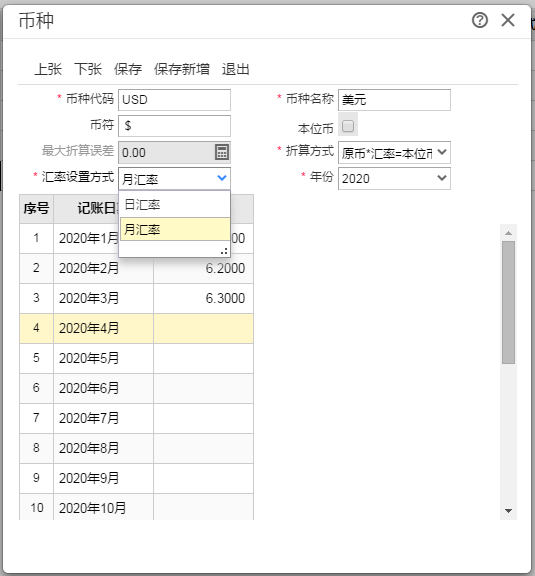Screen dimensions: 535x576
Task: Click 下张 to go to next record
Action: tap(88, 69)
